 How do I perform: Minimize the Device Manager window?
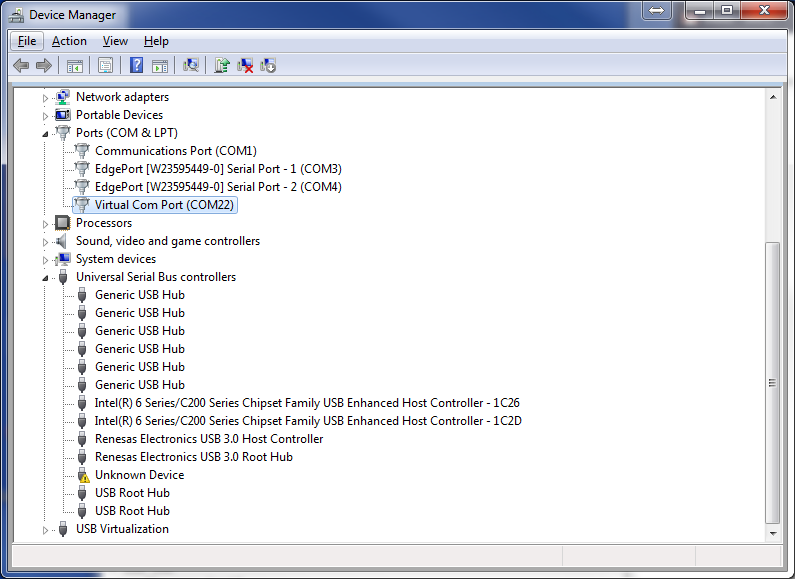tap(700, 10)
